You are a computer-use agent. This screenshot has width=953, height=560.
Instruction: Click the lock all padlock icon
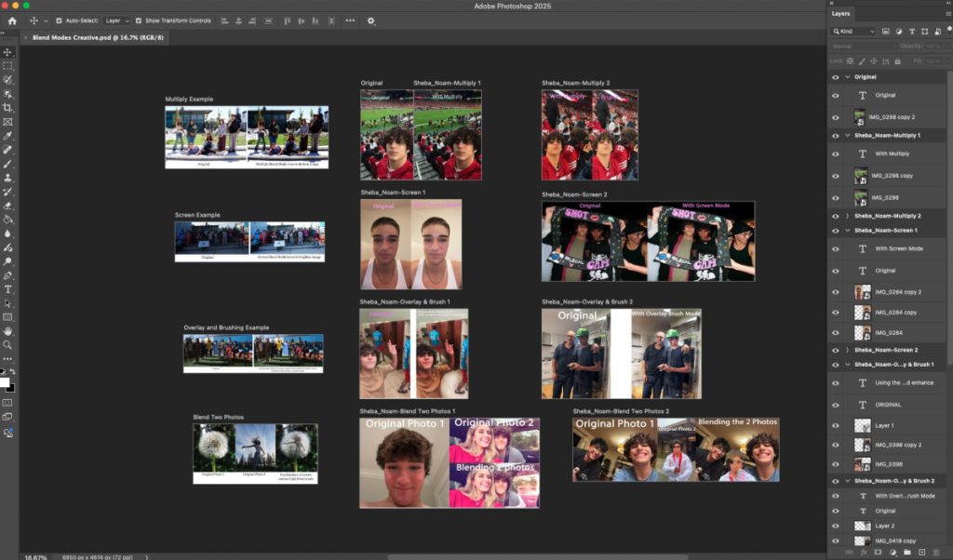[x=897, y=61]
